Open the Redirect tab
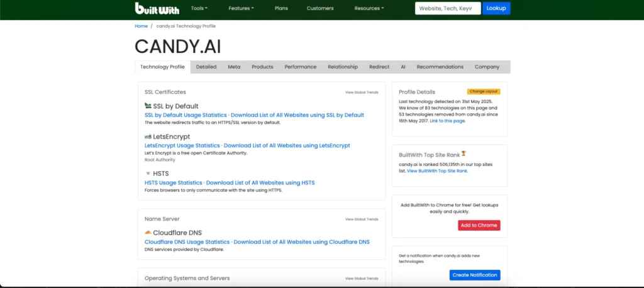 point(379,67)
